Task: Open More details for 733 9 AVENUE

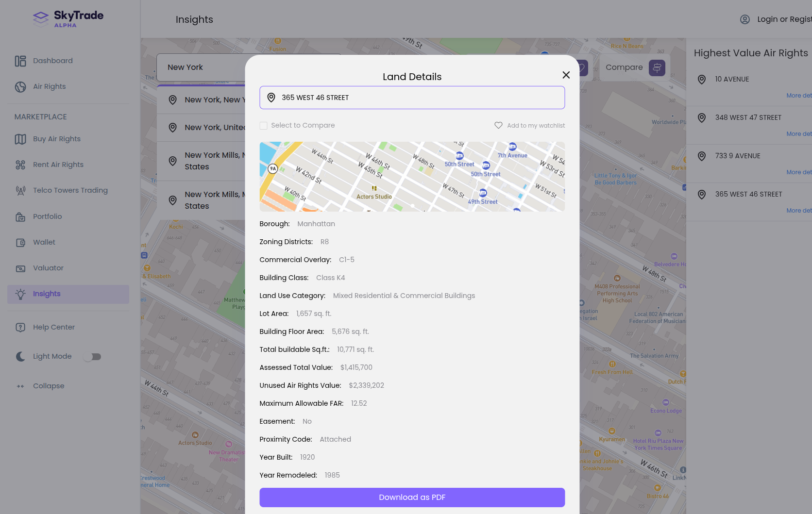Action: click(798, 172)
